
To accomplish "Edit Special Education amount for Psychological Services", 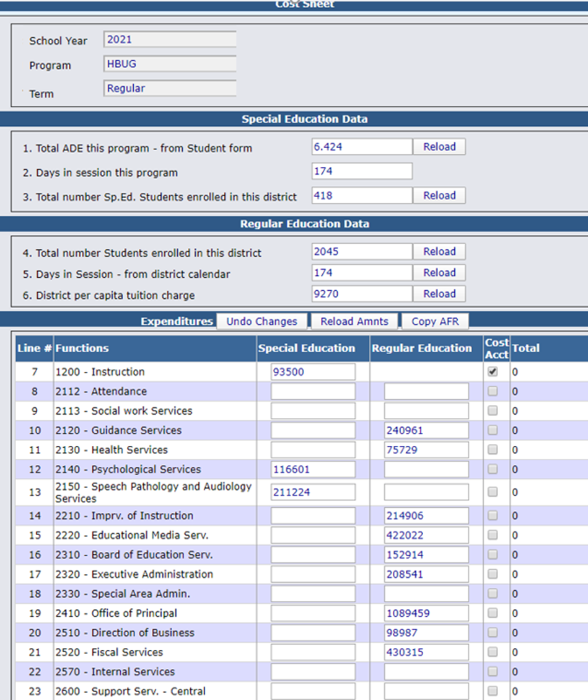I will pyautogui.click(x=313, y=469).
